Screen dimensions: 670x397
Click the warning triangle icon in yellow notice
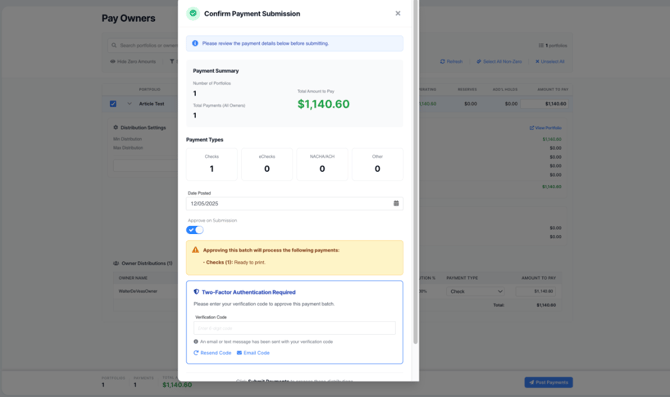click(195, 250)
